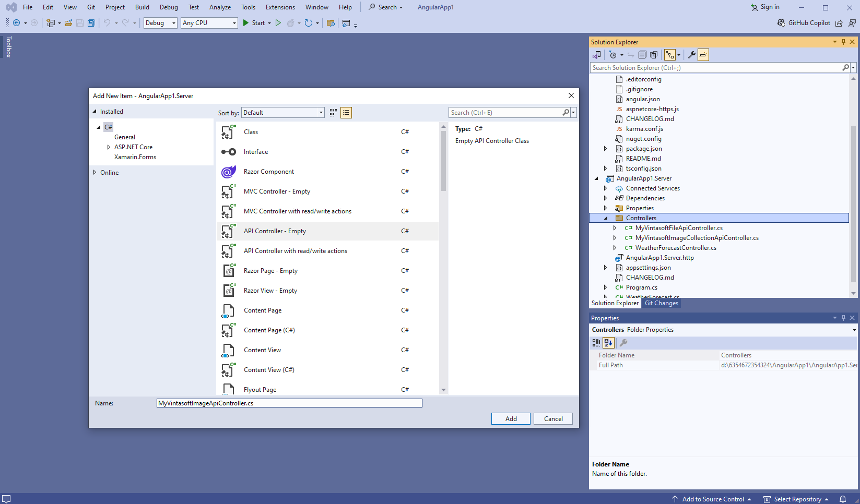
Task: Toggle the Categorized view in Properties panel
Action: (x=596, y=343)
